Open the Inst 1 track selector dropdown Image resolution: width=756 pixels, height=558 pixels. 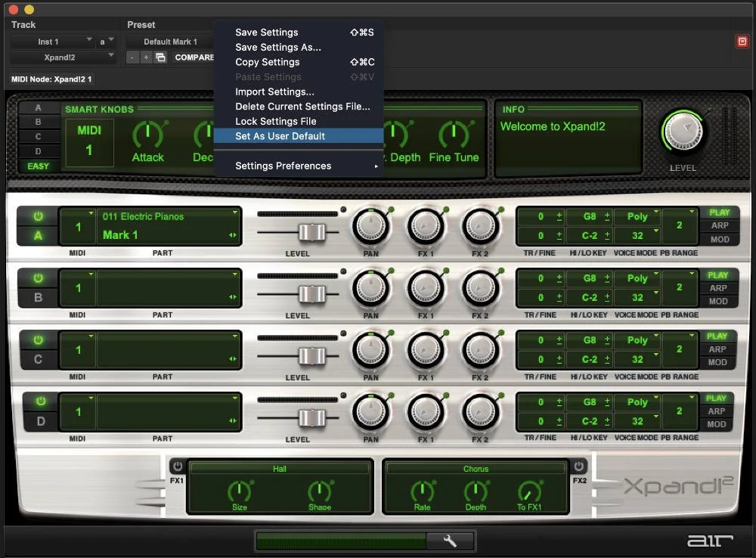point(51,42)
